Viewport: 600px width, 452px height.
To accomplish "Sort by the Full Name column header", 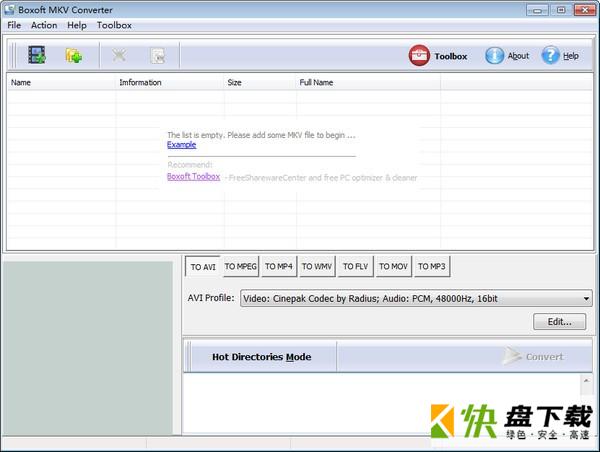I will point(368,82).
